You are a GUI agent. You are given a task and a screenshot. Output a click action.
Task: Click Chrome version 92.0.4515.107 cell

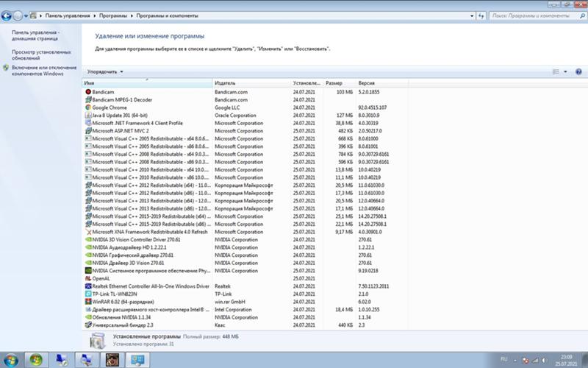tap(373, 107)
